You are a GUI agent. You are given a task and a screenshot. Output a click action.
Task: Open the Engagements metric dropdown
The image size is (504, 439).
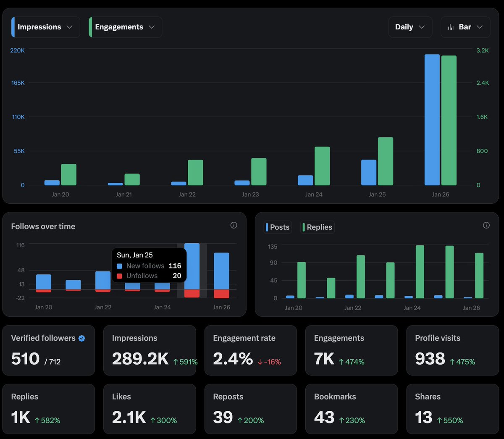125,27
